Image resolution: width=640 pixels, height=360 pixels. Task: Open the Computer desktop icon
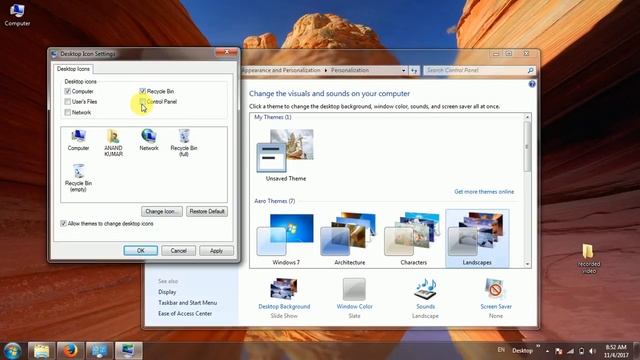pyautogui.click(x=17, y=15)
